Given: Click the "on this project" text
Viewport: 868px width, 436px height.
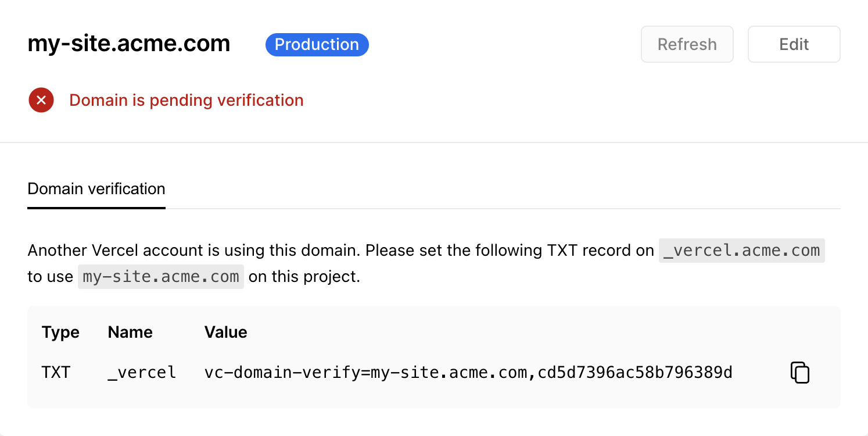Looking at the screenshot, I should 304,277.
